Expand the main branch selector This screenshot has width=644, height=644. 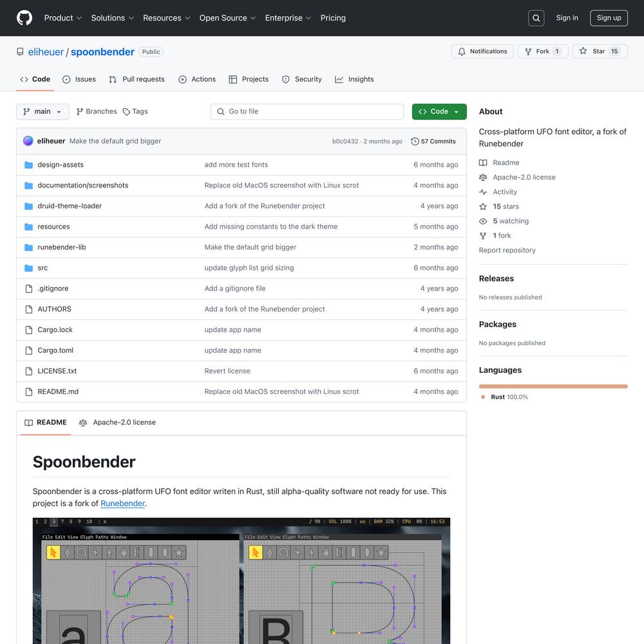pos(43,111)
